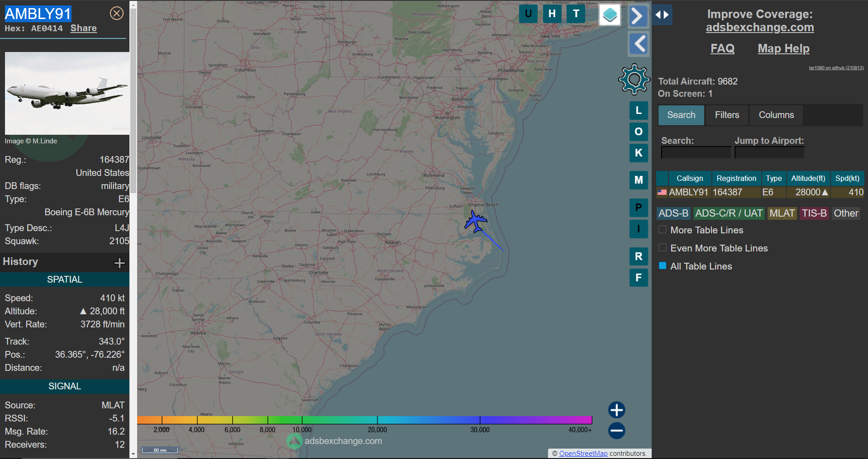Sort table by Callsign column
The height and width of the screenshot is (459, 868).
click(690, 179)
